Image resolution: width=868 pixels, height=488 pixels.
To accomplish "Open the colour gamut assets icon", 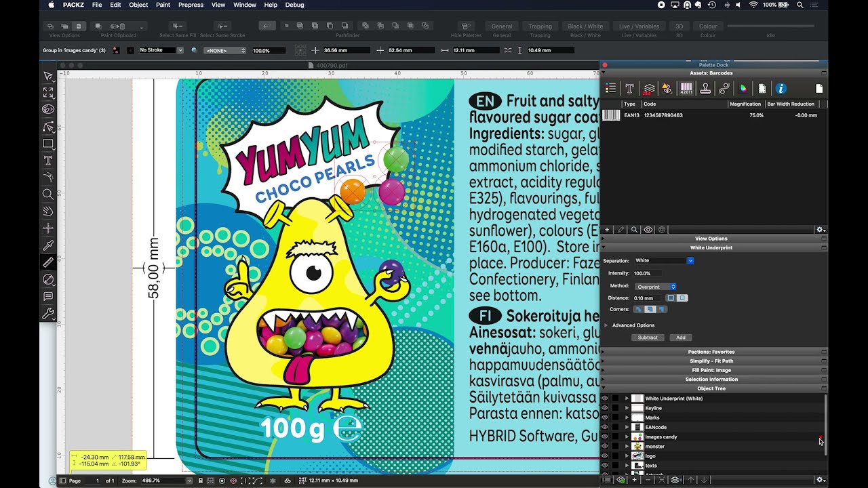I will tap(743, 88).
